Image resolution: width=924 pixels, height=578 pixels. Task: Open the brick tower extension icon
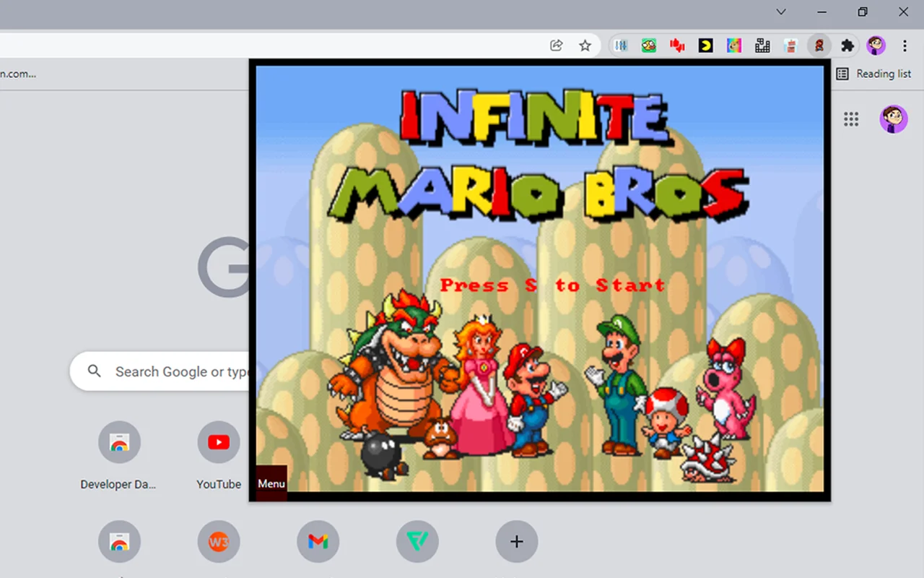pyautogui.click(x=790, y=46)
